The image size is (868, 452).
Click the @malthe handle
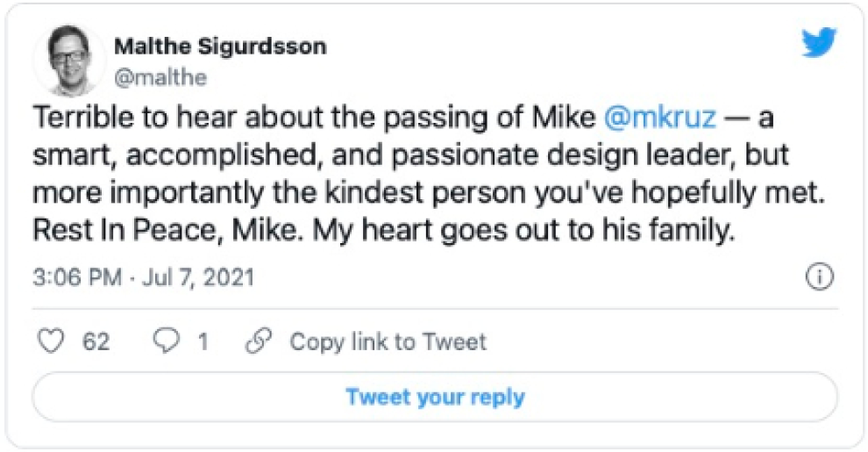(x=160, y=77)
